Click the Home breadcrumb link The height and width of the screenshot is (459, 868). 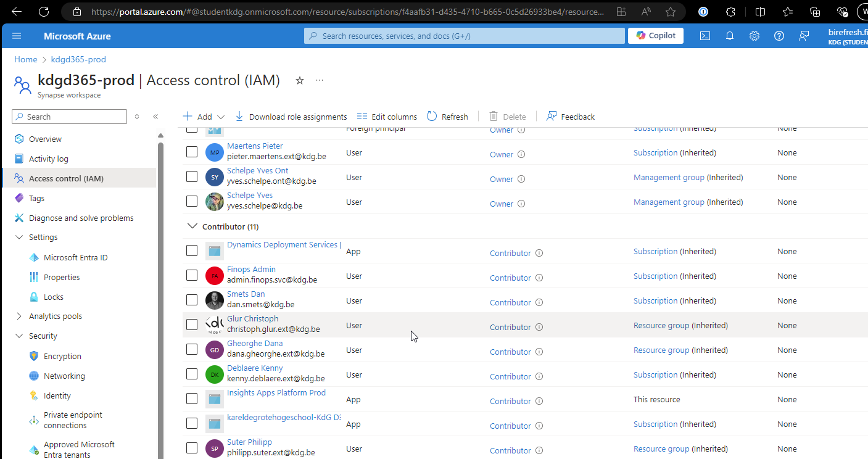(26, 59)
